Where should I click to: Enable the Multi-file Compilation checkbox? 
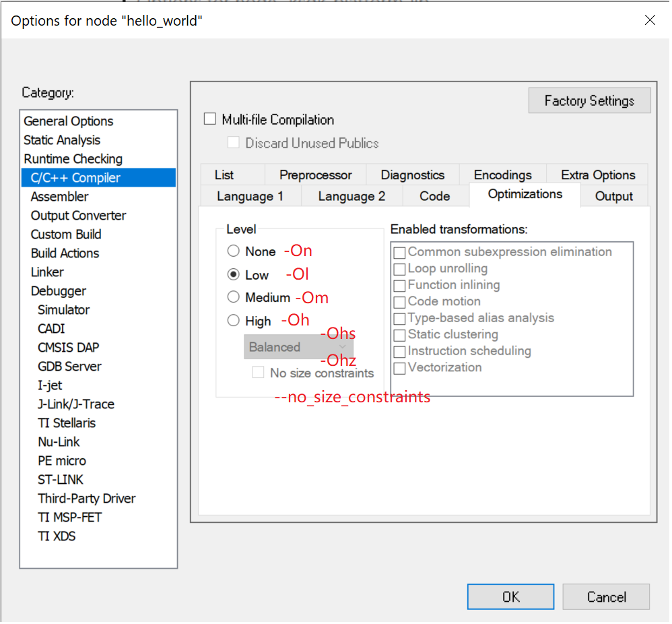(211, 120)
